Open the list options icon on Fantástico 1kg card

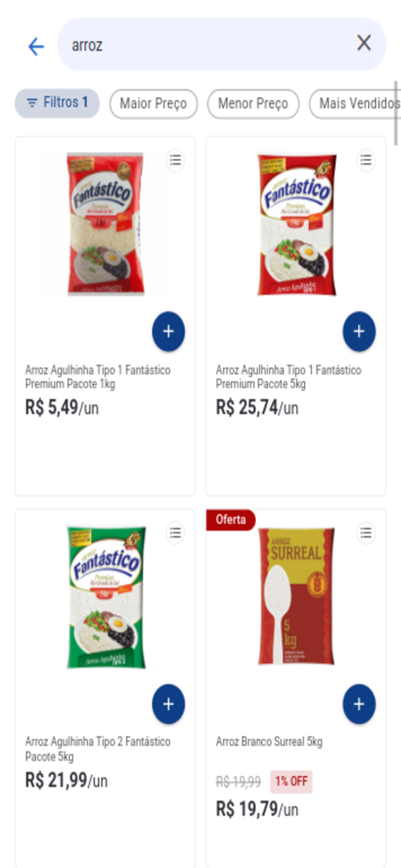pyautogui.click(x=175, y=160)
